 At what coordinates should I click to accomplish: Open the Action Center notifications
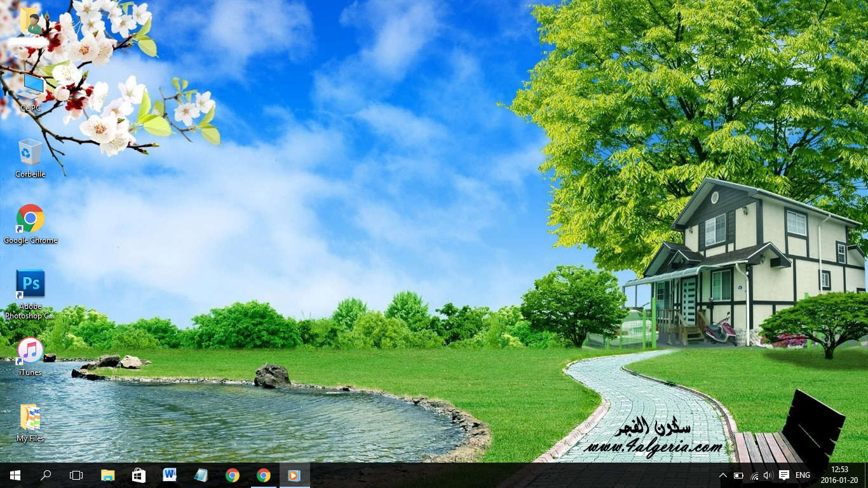784,475
